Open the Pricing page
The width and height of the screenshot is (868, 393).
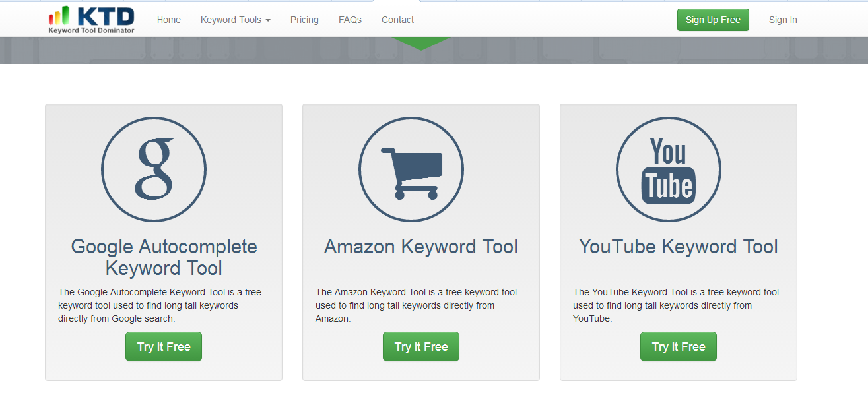coord(304,20)
